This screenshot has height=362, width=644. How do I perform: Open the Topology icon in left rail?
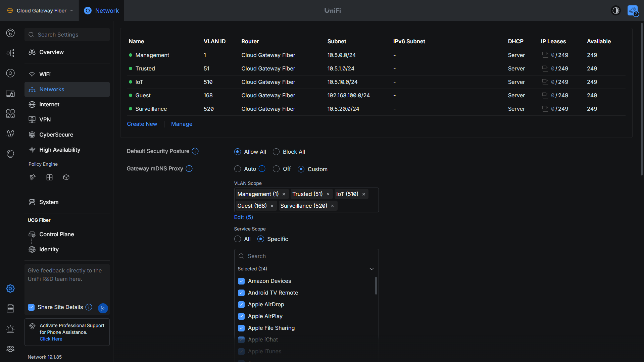coord(10,53)
